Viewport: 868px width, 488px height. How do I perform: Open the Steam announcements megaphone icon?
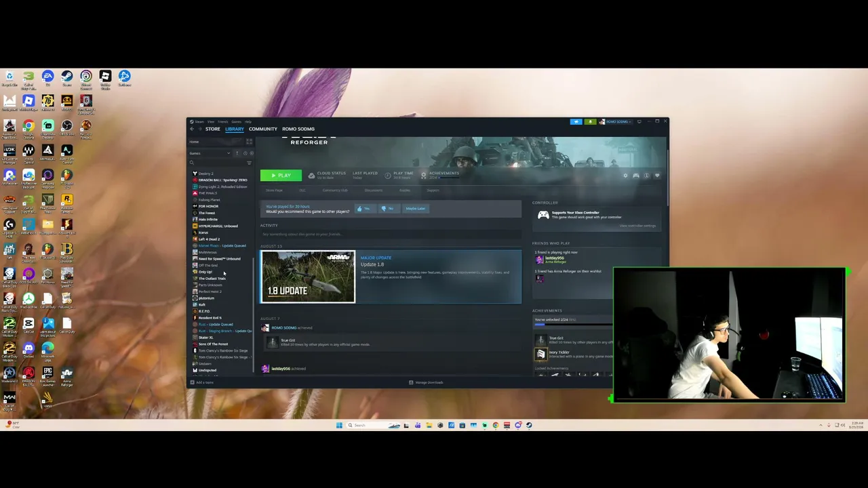click(576, 122)
